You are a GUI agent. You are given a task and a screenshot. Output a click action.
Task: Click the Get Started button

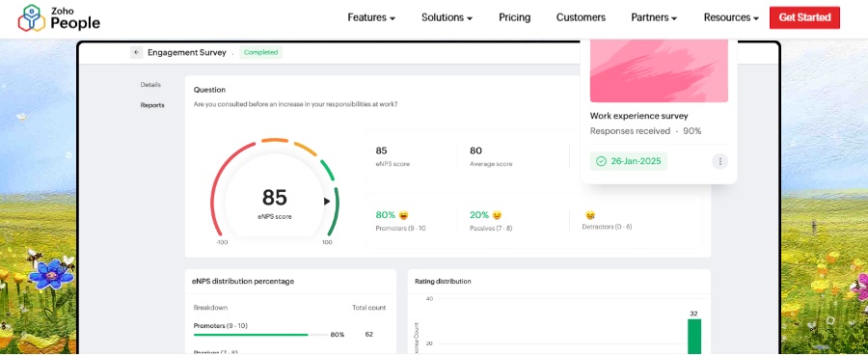[804, 17]
